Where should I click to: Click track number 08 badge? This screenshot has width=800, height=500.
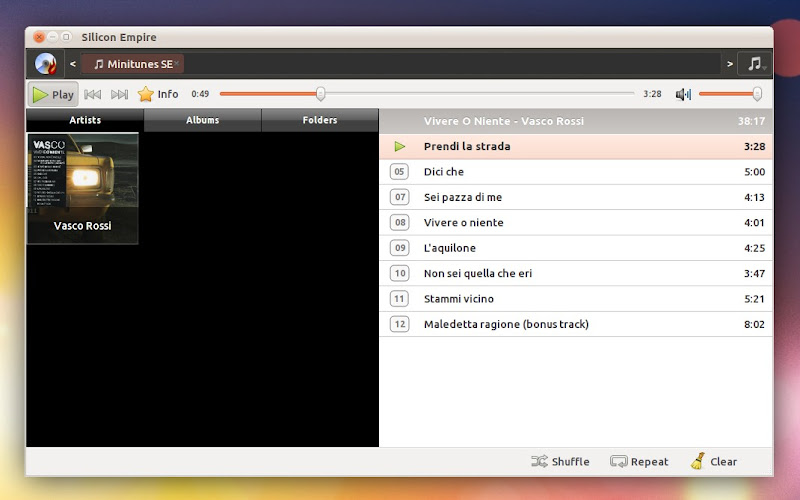click(399, 222)
